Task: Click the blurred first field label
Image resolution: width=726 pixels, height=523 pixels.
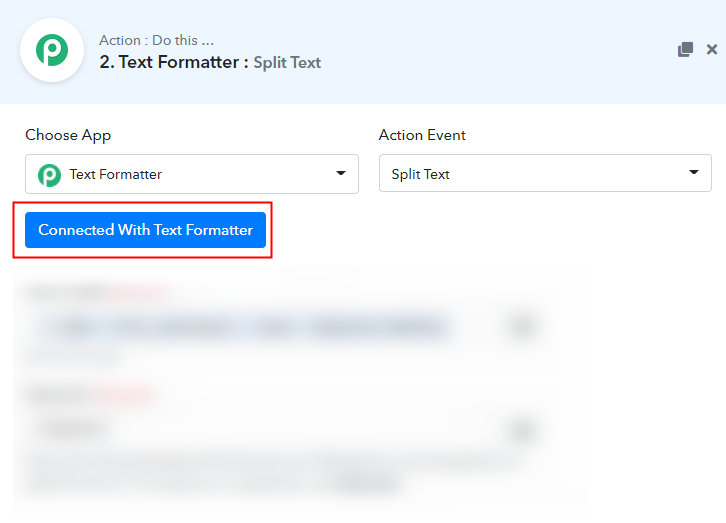Action: pyautogui.click(x=95, y=292)
